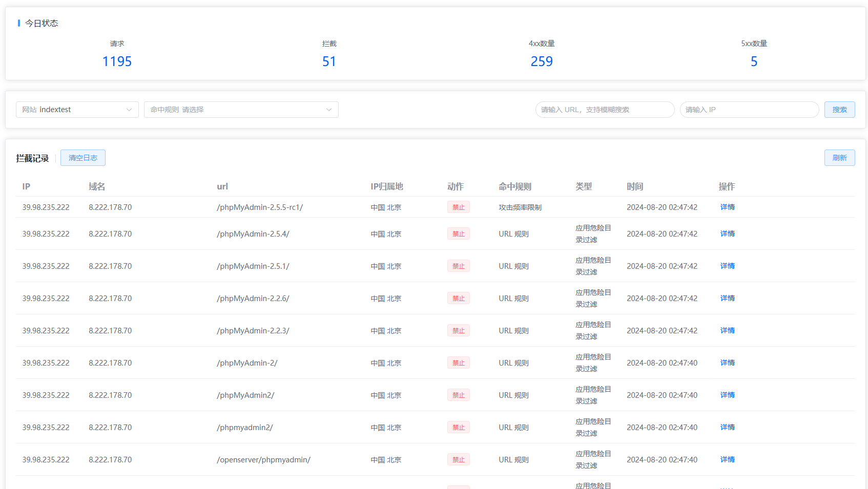Click the 动作 column header
This screenshot has height=489, width=868.
[x=456, y=186]
